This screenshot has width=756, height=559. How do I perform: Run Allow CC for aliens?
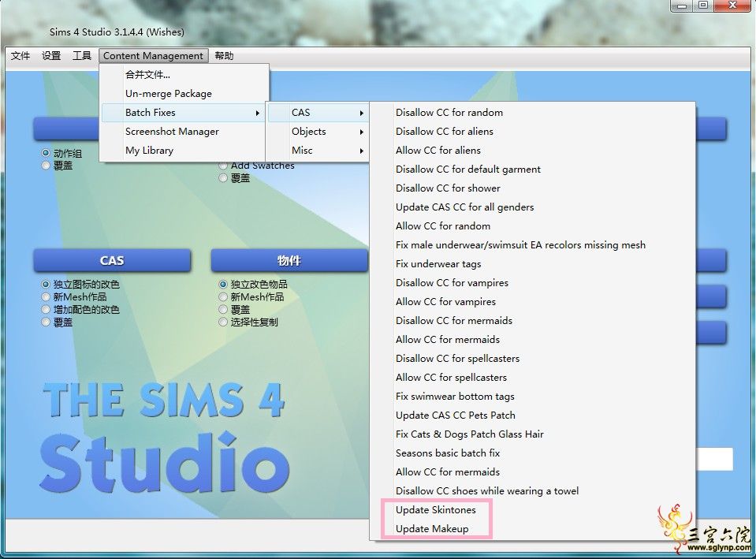[533, 150]
